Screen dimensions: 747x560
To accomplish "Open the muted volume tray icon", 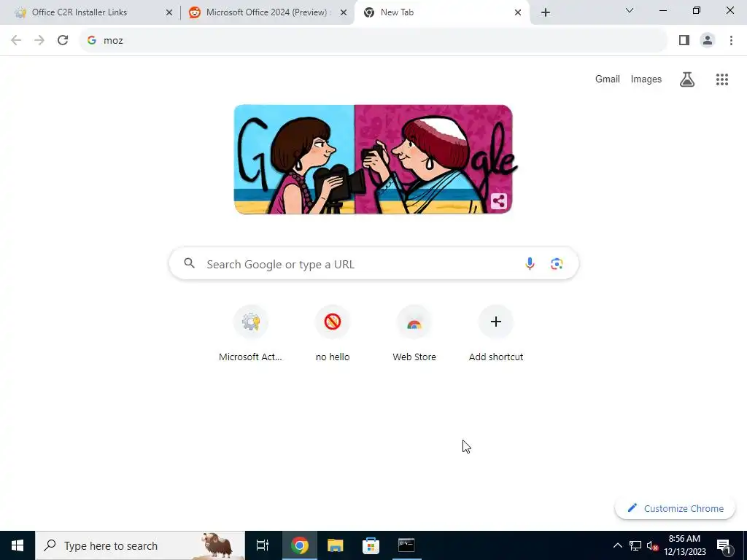I will (x=652, y=545).
